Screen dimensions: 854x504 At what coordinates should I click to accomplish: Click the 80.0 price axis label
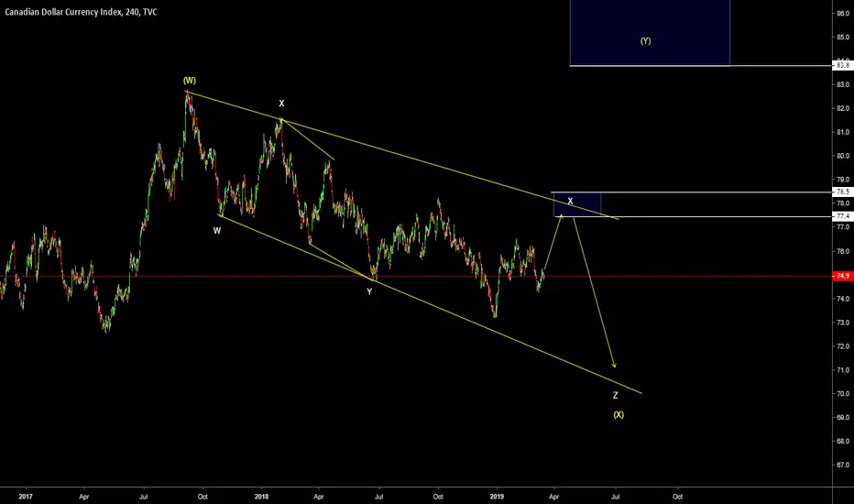843,156
